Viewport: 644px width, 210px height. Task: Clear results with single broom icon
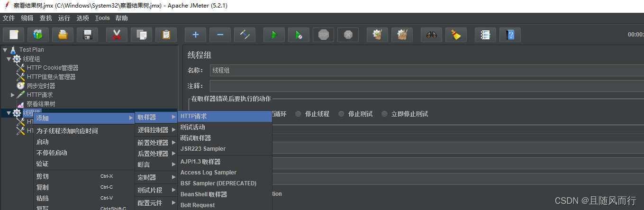tap(377, 35)
